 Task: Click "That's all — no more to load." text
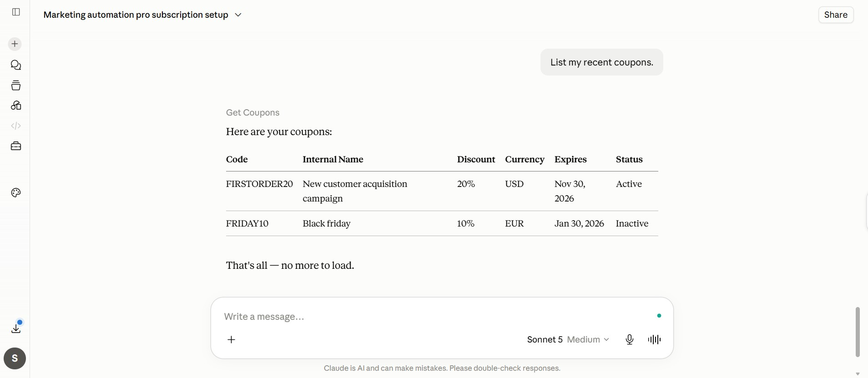(290, 265)
